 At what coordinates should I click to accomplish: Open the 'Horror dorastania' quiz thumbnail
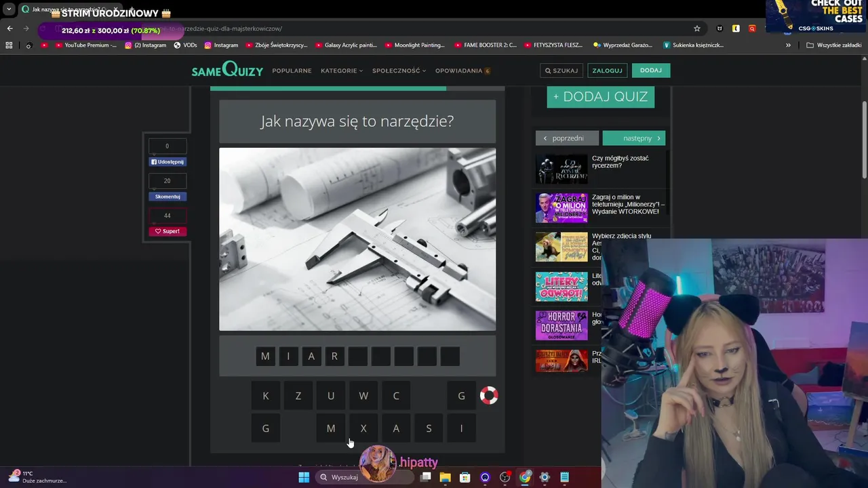point(561,325)
